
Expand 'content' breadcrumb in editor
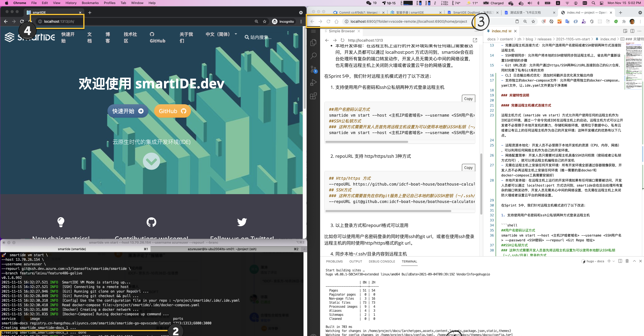point(506,39)
